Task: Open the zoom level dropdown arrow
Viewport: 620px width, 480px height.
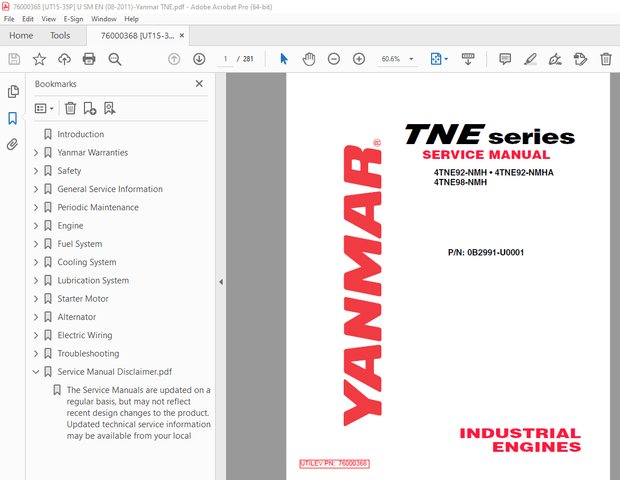Action: tap(411, 59)
